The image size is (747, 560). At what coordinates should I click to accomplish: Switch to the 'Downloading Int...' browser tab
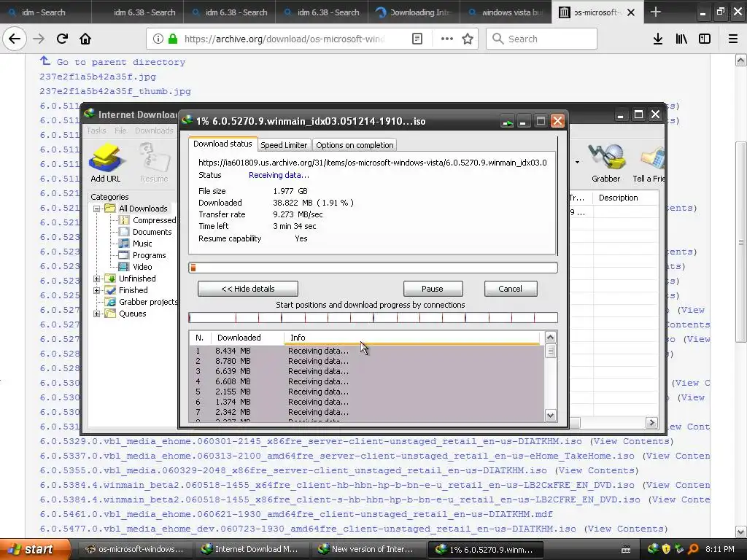tap(414, 12)
